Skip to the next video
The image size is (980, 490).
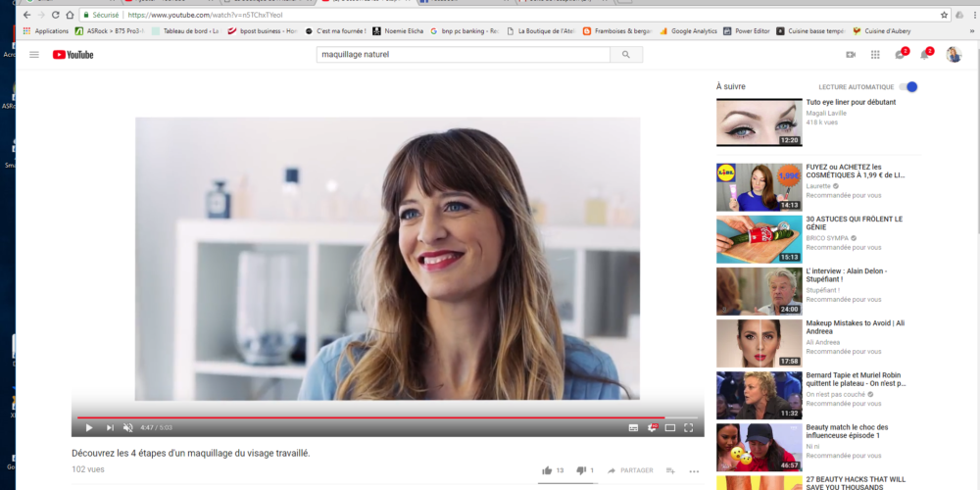pos(110,428)
